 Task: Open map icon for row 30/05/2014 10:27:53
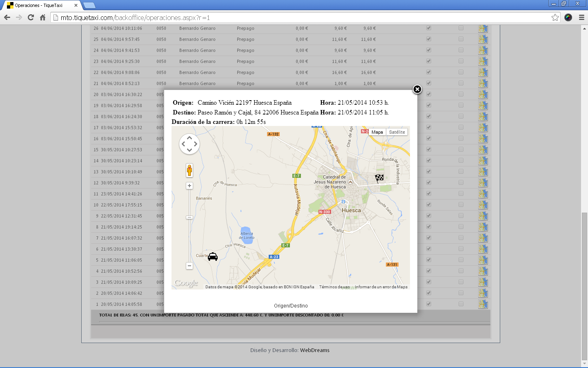pos(483,150)
